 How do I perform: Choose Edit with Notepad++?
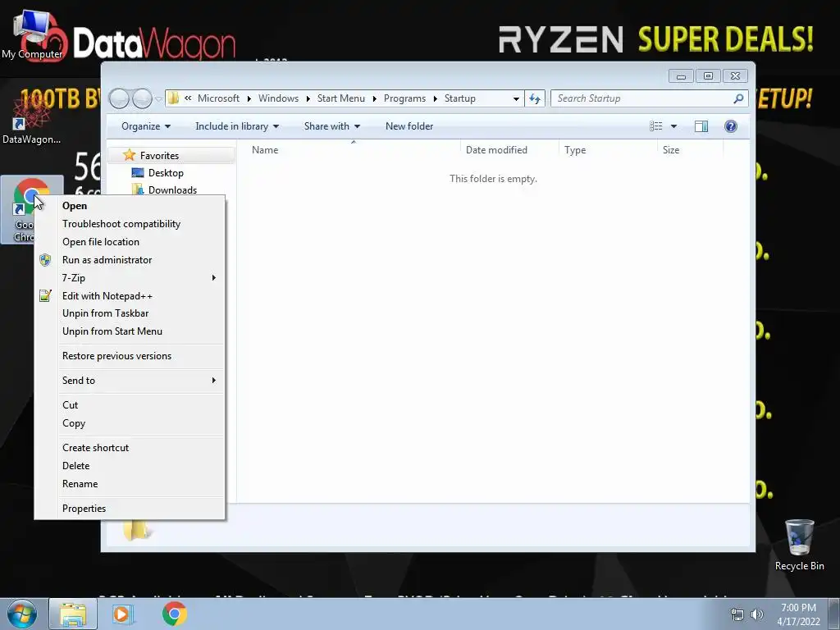click(130, 295)
